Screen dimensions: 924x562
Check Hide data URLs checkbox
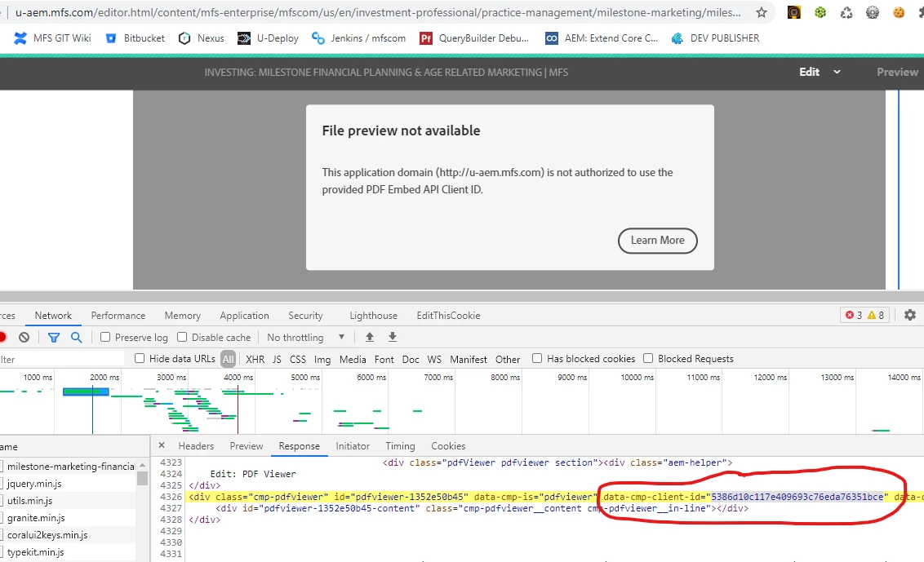pos(140,359)
